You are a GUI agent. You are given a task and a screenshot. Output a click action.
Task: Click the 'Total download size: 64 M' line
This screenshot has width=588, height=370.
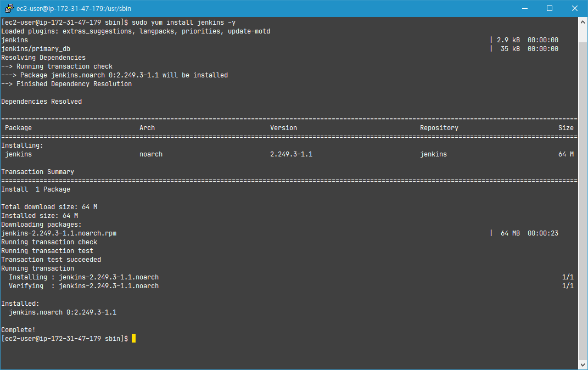[x=49, y=207]
